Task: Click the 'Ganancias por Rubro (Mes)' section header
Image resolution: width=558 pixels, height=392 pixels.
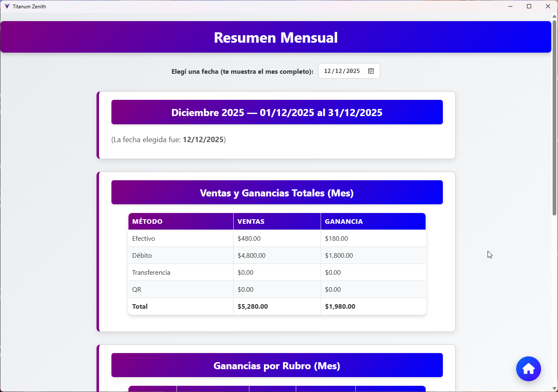Action: pos(277,365)
